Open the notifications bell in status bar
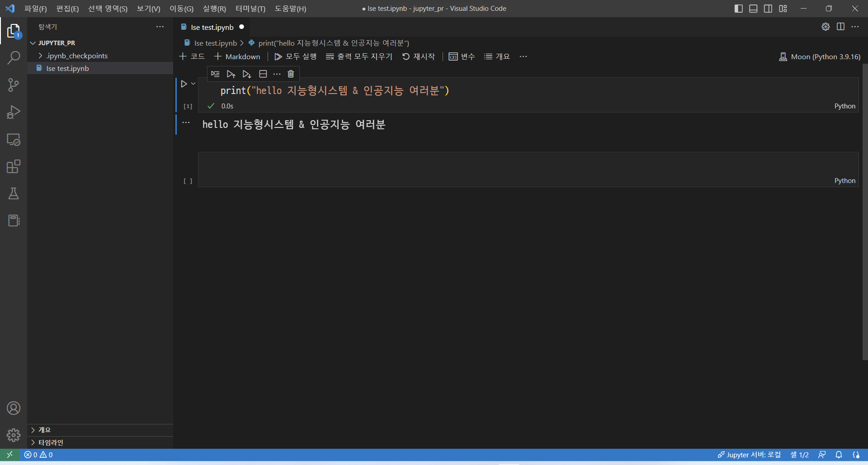 839,455
